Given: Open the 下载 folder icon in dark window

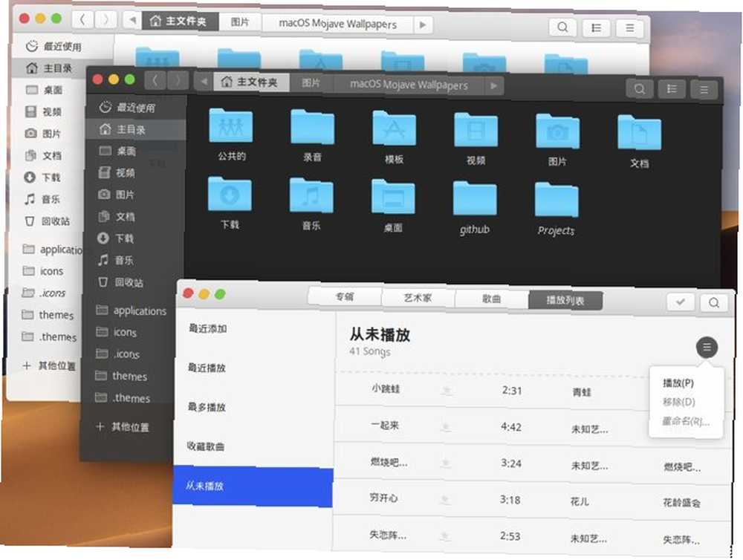Looking at the screenshot, I should coord(230,195).
